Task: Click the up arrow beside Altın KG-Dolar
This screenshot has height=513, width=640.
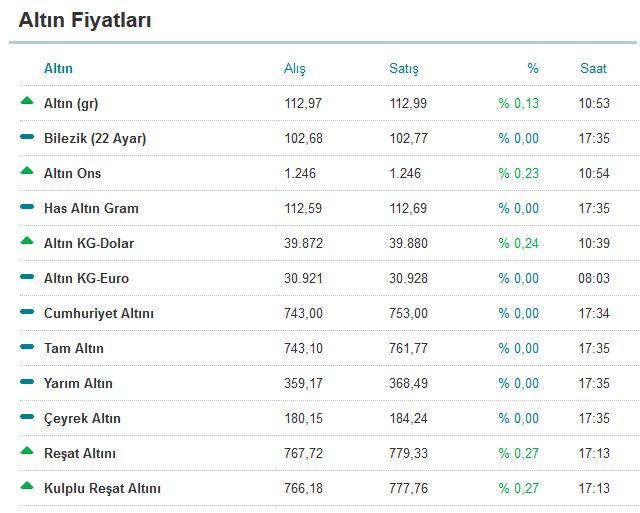Action: pyautogui.click(x=27, y=240)
